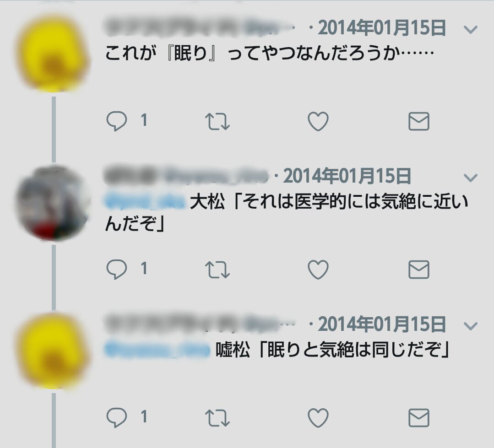Reply to the first tweet about 眠り

pyautogui.click(x=117, y=121)
